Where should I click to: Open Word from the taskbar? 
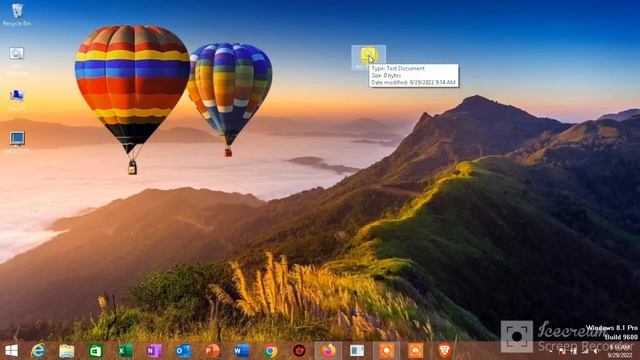[x=241, y=351]
